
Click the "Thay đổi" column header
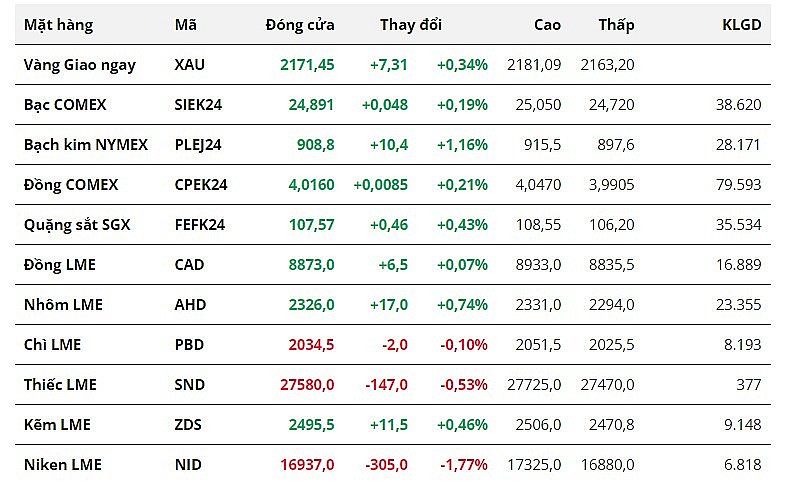pos(410,24)
